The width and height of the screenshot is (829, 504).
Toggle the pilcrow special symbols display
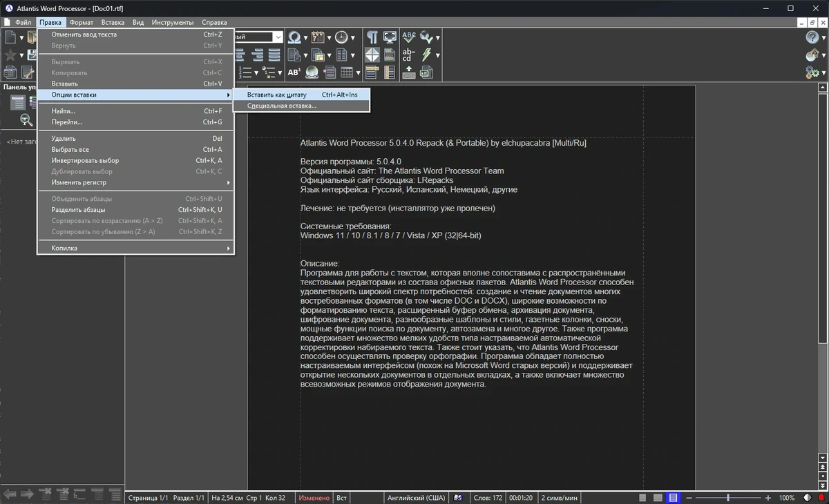[x=372, y=37]
